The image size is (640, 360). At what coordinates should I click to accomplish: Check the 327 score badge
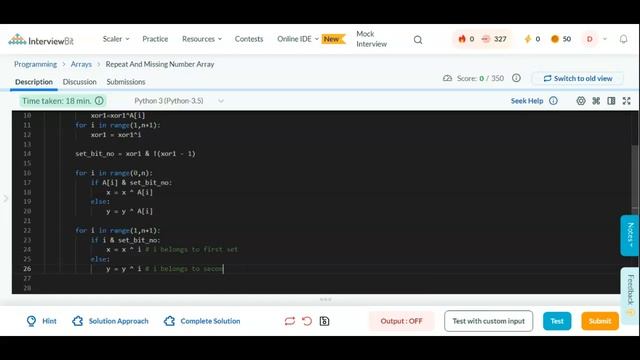tap(494, 39)
